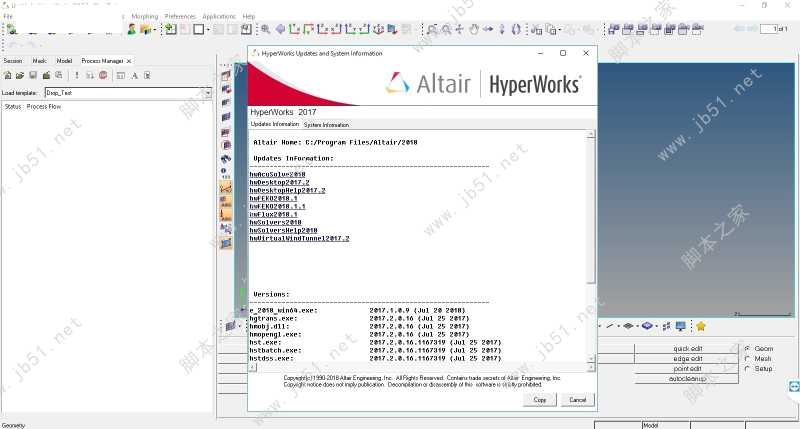This screenshot has width=800, height=429.
Task: Click the red stop icon in Process Manager toolbar
Action: (103, 75)
